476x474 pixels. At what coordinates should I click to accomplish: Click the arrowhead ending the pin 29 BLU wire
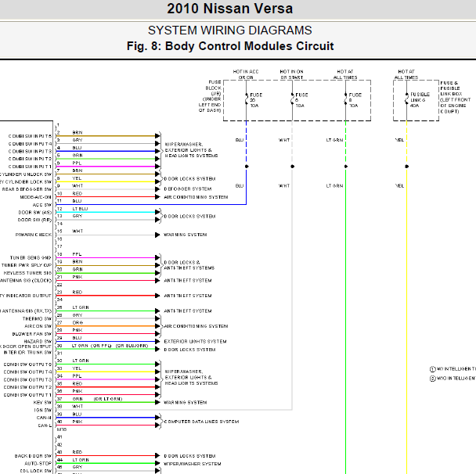(157, 342)
